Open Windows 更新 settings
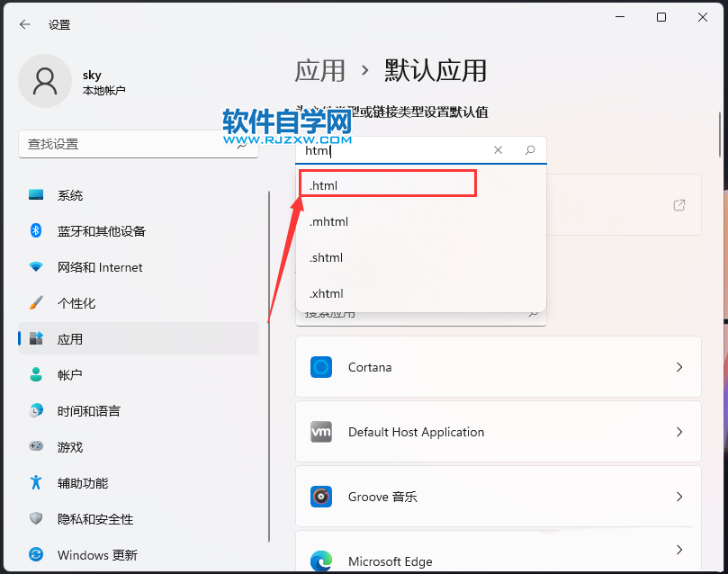 (x=139, y=555)
